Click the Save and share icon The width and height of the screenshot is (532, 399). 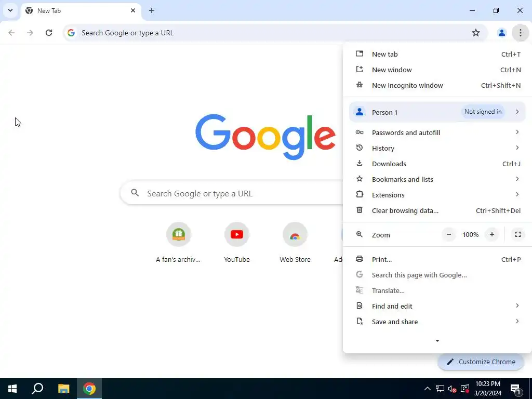tap(360, 322)
